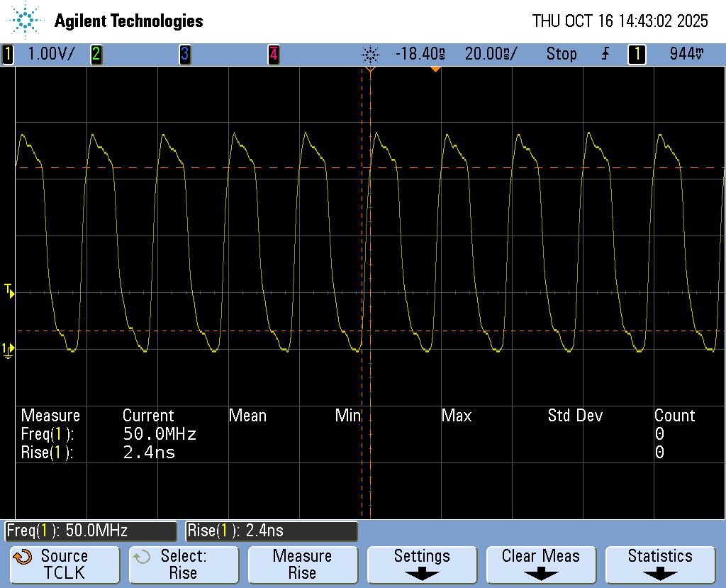Select the pink channel 4 indicator
726x588 pixels.
pyautogui.click(x=273, y=54)
